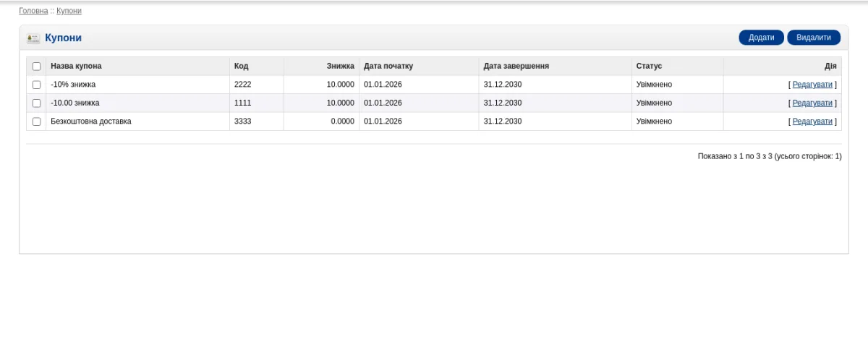
Task: Click the Дата початку column header
Action: (388, 66)
